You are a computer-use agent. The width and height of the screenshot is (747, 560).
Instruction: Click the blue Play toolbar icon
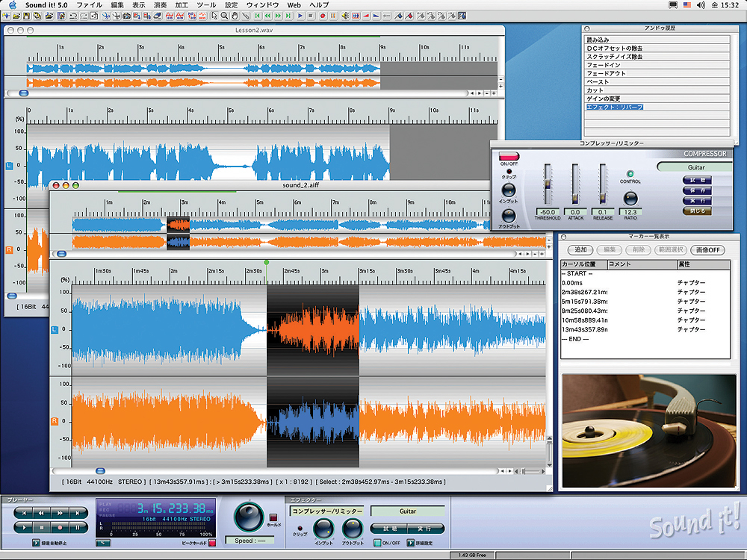point(300,16)
